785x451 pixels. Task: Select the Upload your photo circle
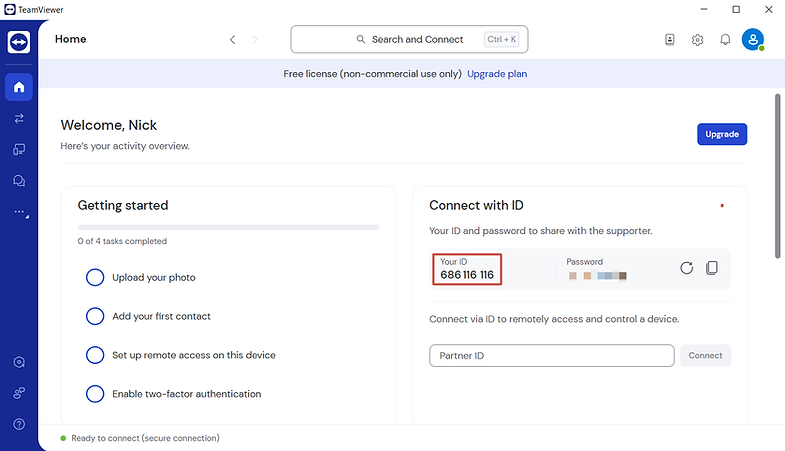point(95,277)
